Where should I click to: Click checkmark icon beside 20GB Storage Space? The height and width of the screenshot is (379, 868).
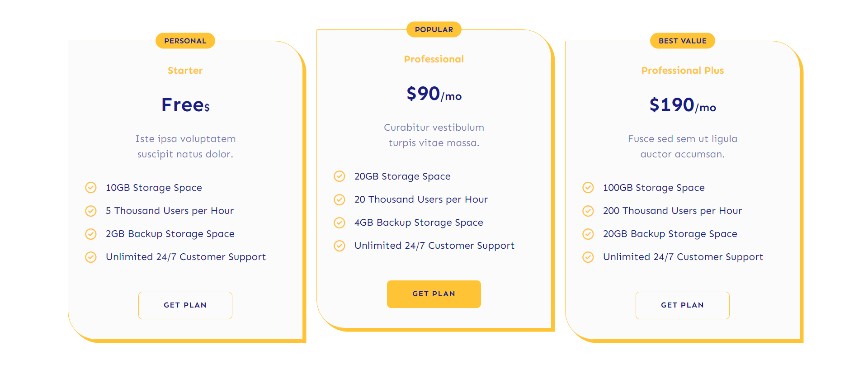coord(340,176)
